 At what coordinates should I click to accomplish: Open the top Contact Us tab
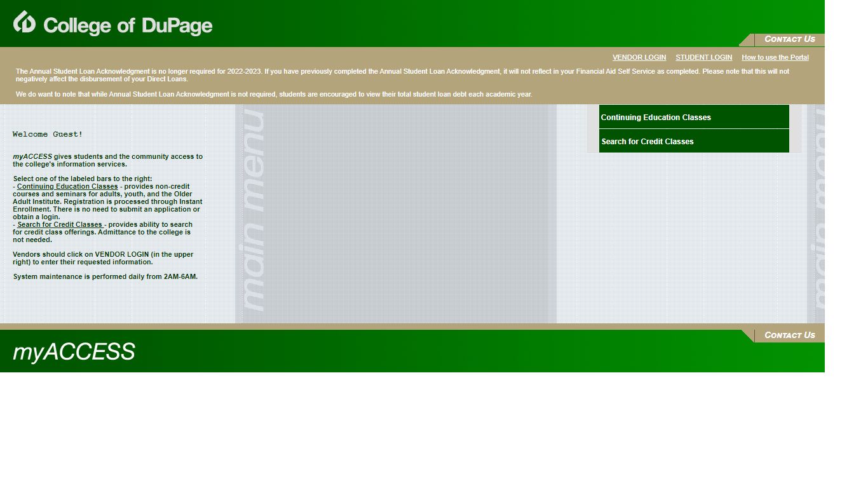[789, 39]
